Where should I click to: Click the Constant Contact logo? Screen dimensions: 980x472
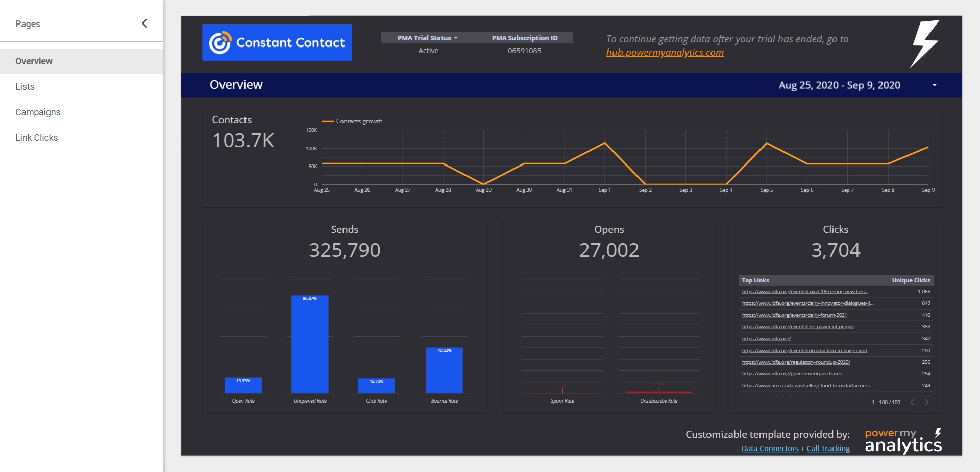277,42
